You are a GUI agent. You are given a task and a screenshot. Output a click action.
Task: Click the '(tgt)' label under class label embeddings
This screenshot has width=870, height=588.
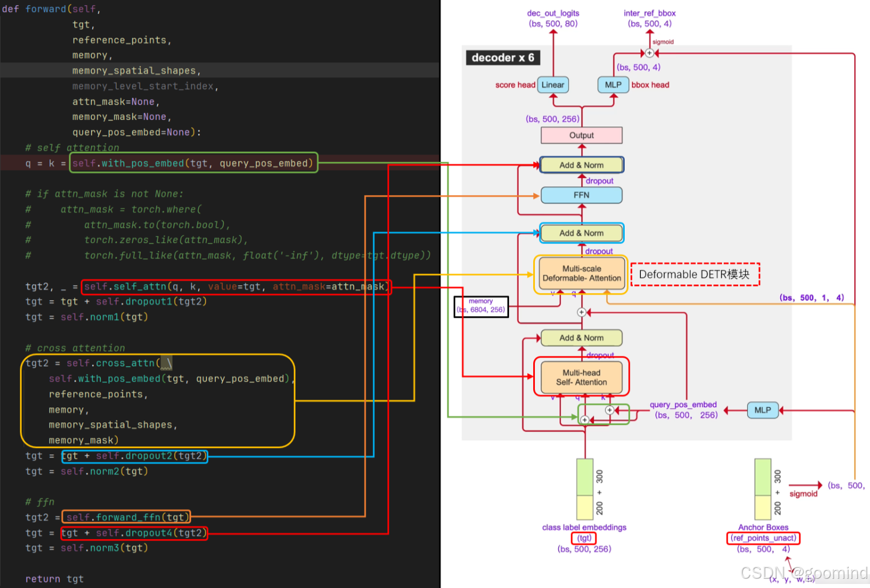point(584,538)
